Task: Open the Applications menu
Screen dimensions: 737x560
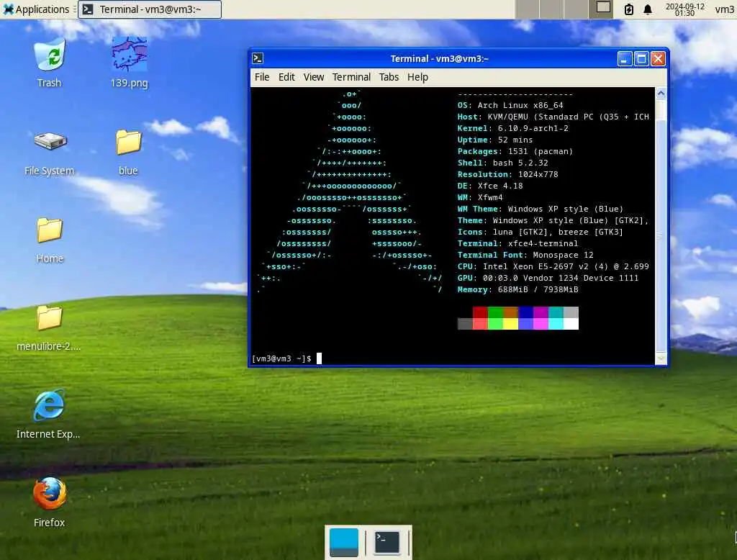Action: [x=36, y=9]
